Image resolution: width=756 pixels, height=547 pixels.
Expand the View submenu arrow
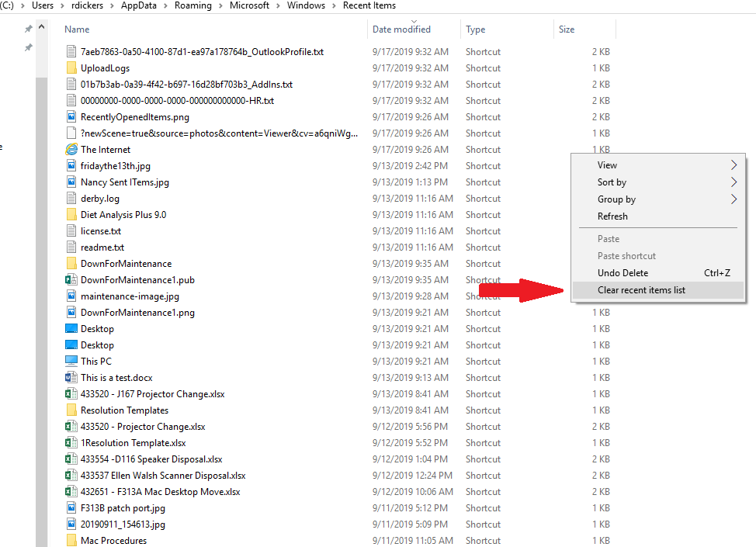733,164
